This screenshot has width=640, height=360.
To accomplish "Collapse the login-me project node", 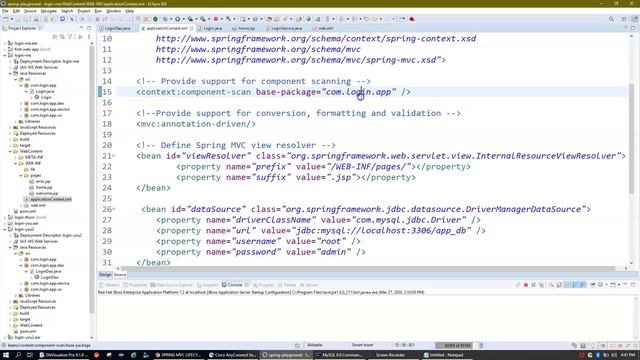I will pos(5,55).
